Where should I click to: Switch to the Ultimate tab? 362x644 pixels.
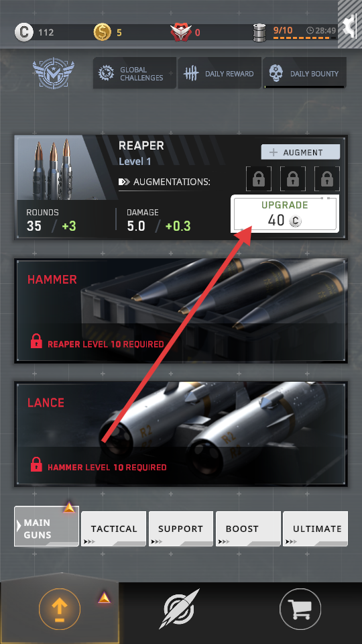pyautogui.click(x=316, y=529)
